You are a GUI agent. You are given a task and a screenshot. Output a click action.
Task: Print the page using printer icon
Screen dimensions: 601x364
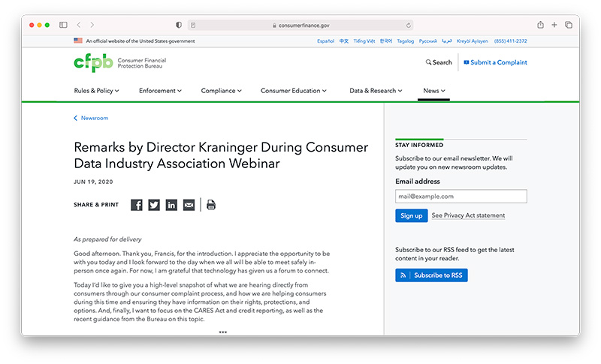tap(211, 205)
